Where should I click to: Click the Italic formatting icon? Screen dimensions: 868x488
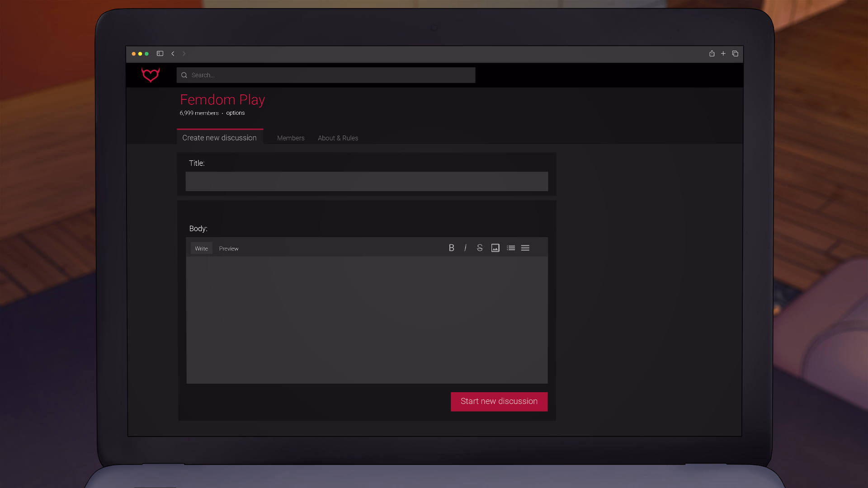click(465, 248)
